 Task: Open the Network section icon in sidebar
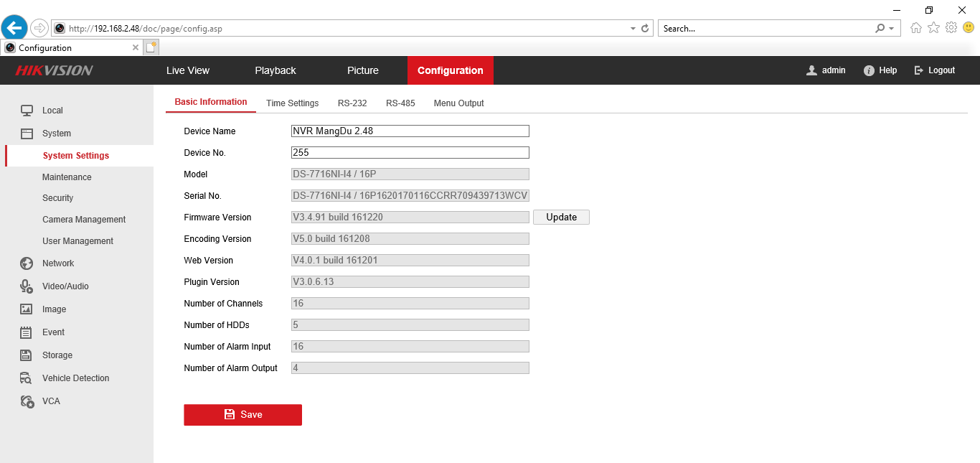click(27, 263)
